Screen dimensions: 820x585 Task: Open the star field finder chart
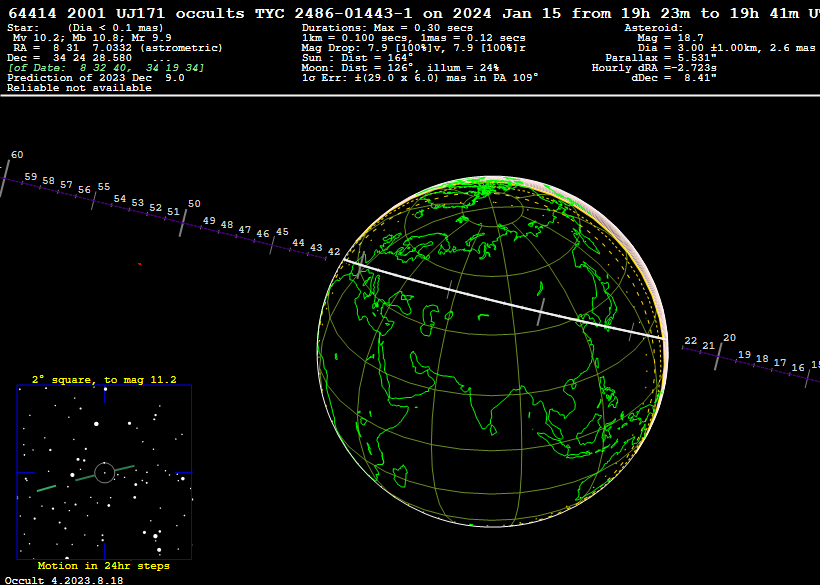[x=104, y=472]
